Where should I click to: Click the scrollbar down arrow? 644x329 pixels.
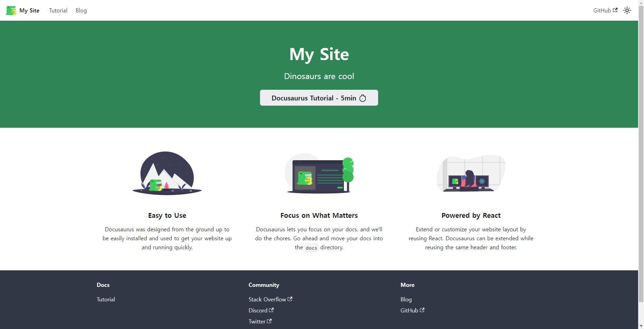[641, 326]
